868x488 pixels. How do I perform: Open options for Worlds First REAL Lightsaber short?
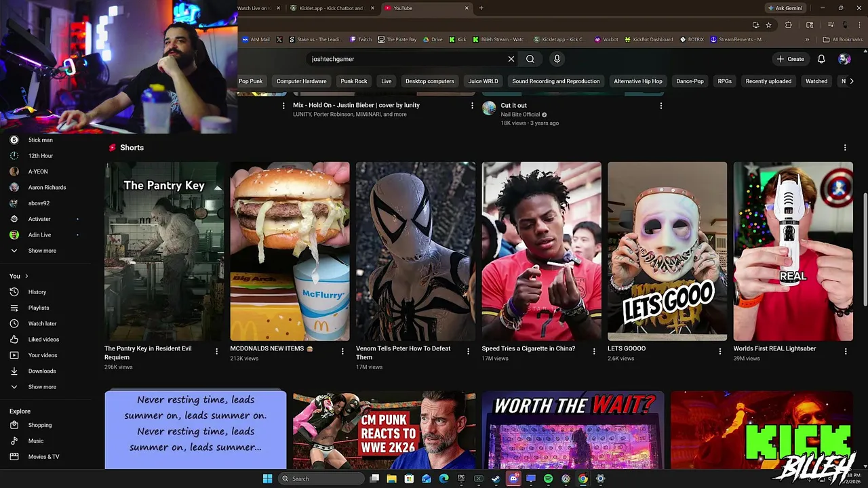[846, 351]
